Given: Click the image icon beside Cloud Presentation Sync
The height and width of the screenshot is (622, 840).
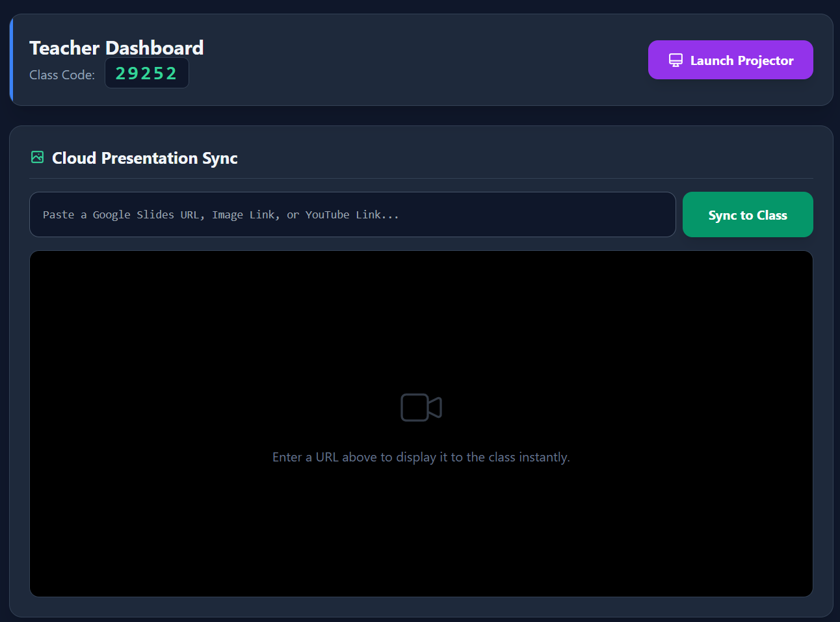Looking at the screenshot, I should click(38, 157).
